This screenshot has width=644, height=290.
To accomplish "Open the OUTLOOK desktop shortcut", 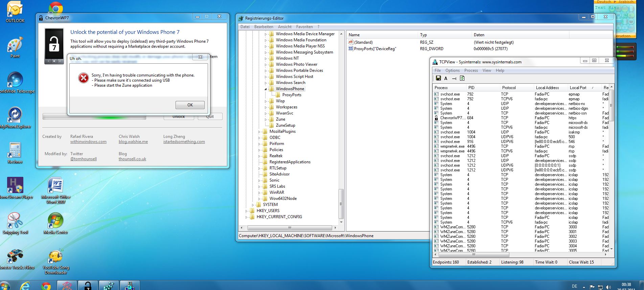I will pos(15,12).
